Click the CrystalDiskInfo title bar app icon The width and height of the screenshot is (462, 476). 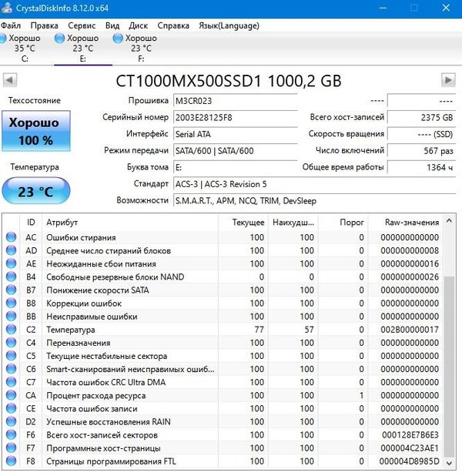[x=8, y=8]
